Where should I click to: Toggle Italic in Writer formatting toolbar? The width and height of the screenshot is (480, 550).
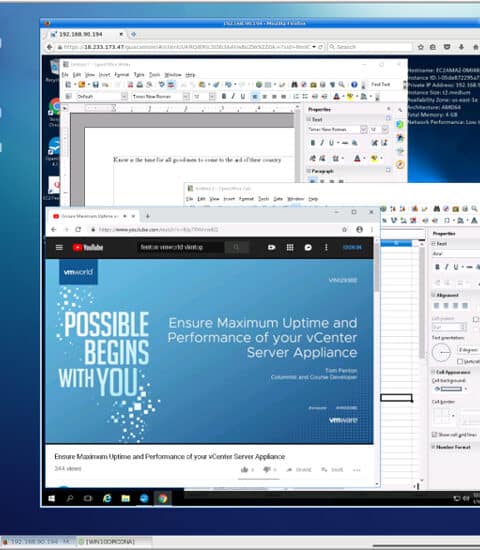pos(233,96)
